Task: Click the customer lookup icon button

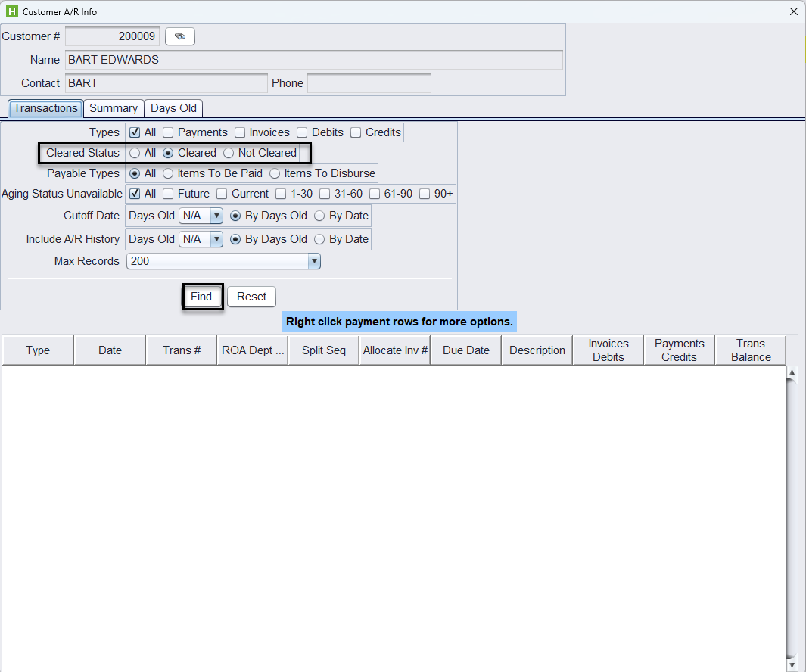Action: coord(180,36)
